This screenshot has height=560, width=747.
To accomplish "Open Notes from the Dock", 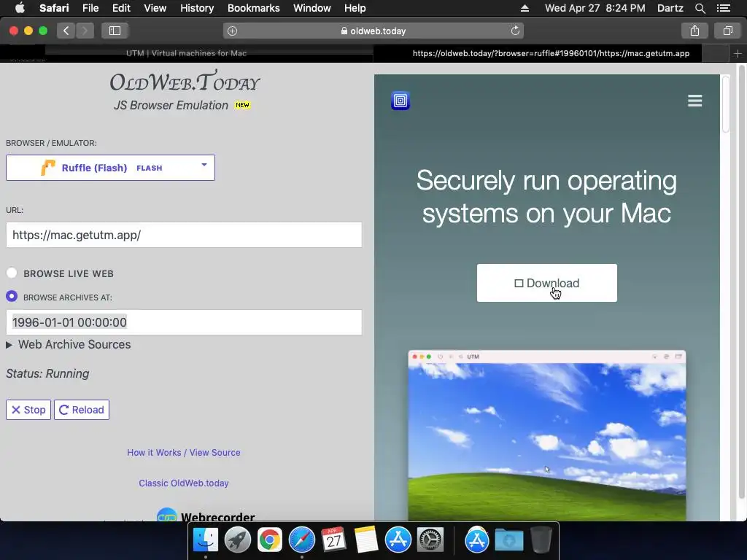I will pos(366,540).
